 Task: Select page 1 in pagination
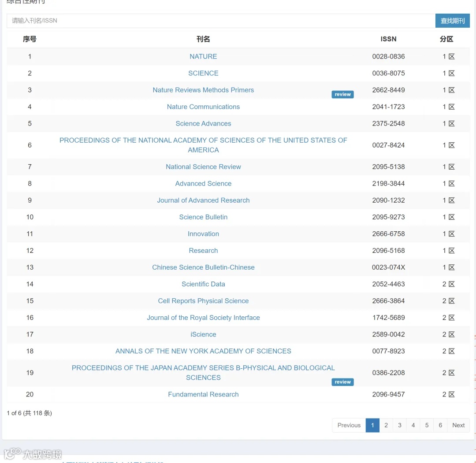pyautogui.click(x=372, y=425)
